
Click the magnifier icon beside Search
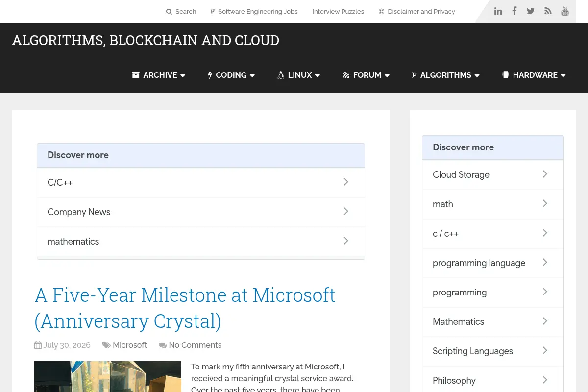click(x=169, y=12)
